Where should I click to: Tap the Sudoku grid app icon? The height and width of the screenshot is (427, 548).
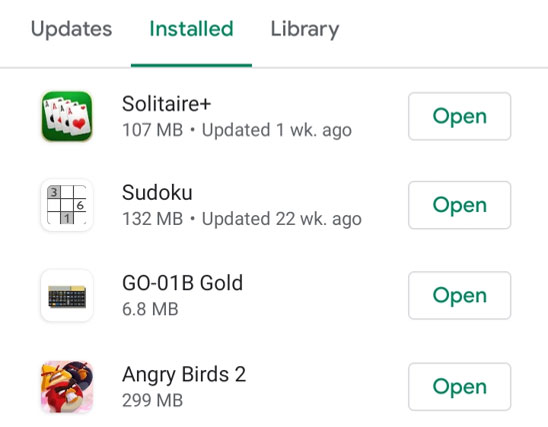67,205
